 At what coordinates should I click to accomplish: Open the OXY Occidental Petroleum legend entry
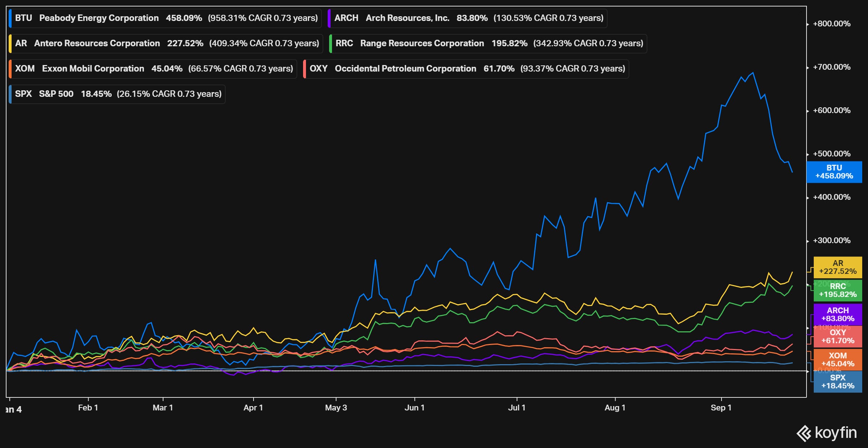coord(466,69)
